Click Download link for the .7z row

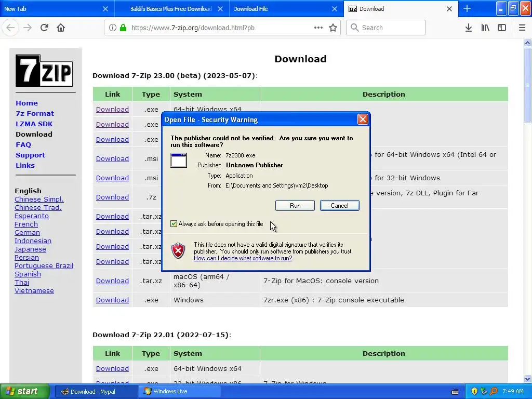[x=112, y=197]
